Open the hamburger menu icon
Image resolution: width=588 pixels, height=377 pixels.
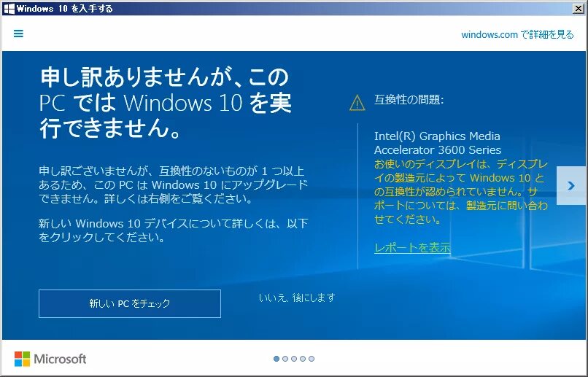tap(18, 34)
